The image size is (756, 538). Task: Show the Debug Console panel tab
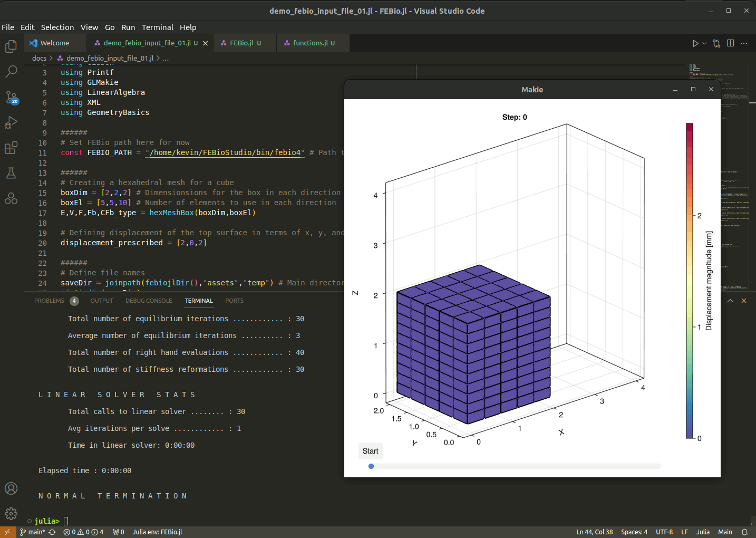(149, 301)
